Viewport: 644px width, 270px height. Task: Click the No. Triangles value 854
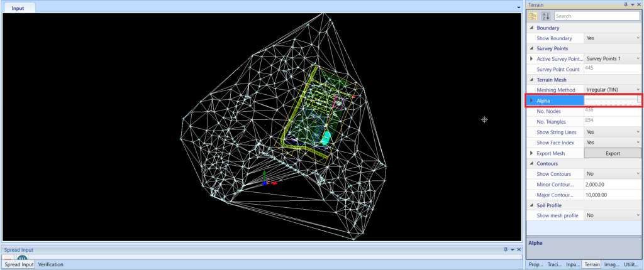click(x=589, y=120)
